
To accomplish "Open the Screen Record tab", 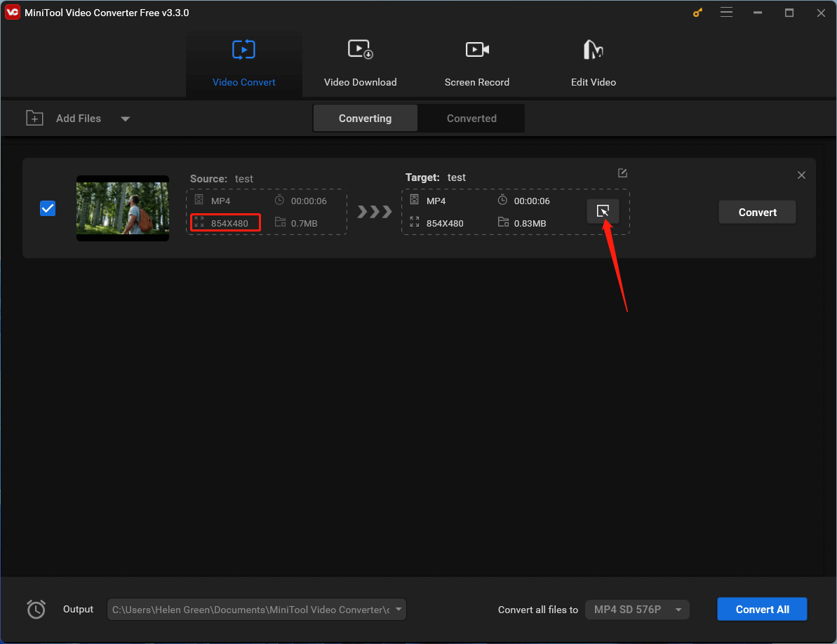I will [x=476, y=64].
